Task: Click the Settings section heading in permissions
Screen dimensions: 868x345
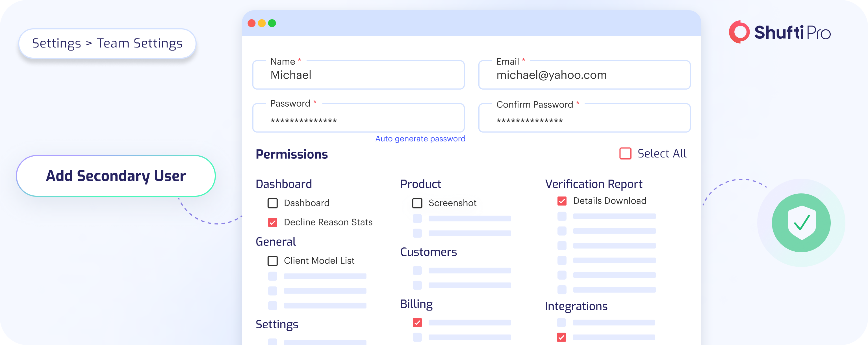Action: pos(277,324)
